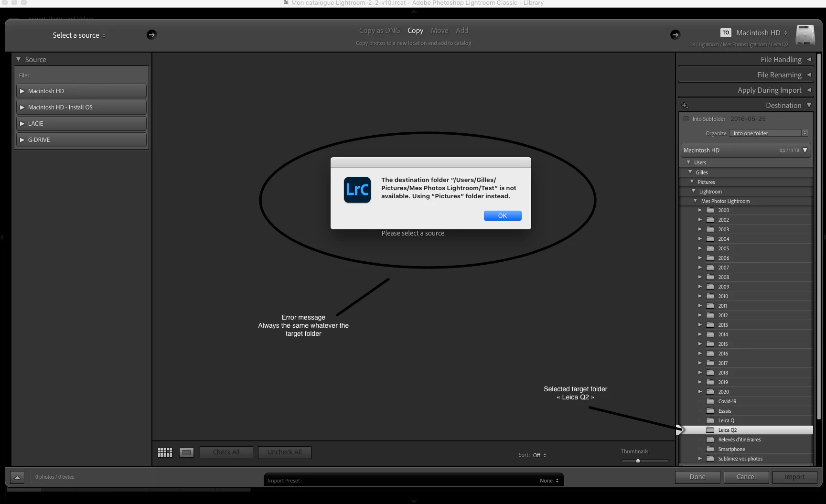826x504 pixels.
Task: Select Copy as DNG import mode
Action: coord(379,31)
